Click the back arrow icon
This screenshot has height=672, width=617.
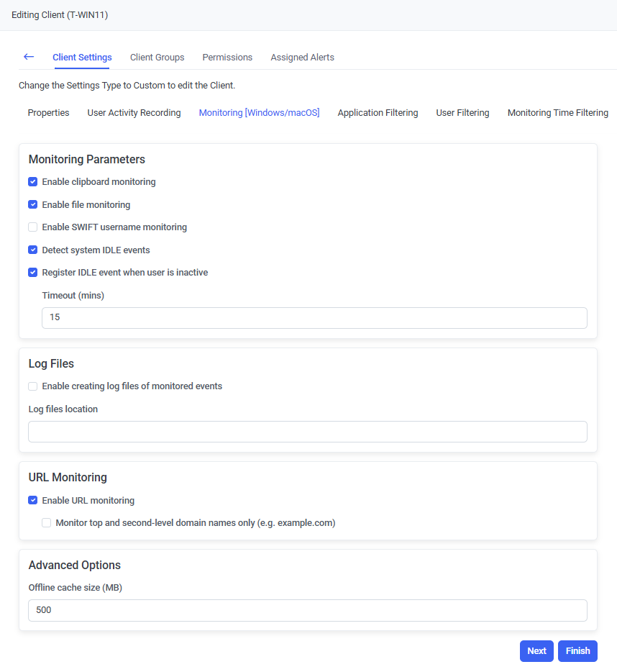pos(29,57)
